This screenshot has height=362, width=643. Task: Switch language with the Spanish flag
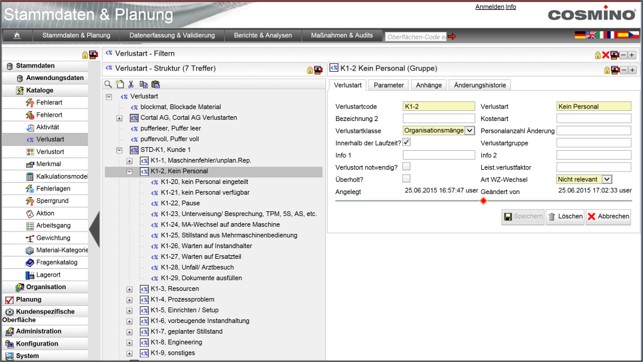pyautogui.click(x=622, y=35)
